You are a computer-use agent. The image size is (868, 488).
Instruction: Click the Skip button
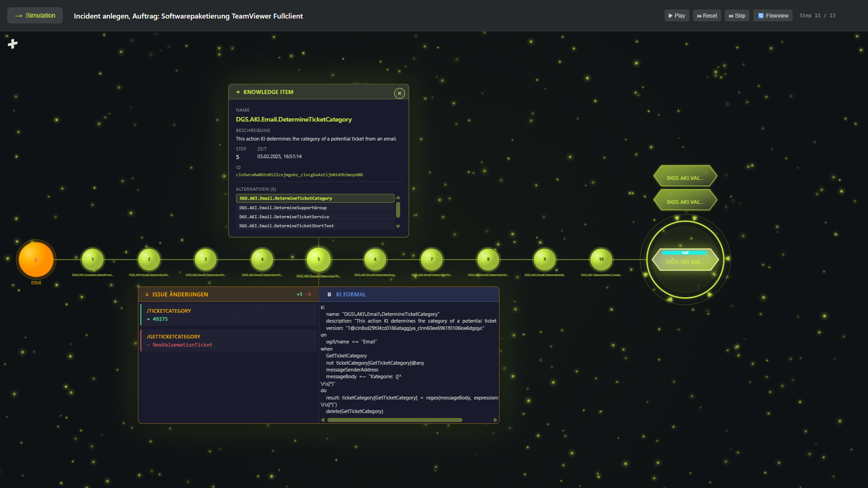tap(737, 16)
